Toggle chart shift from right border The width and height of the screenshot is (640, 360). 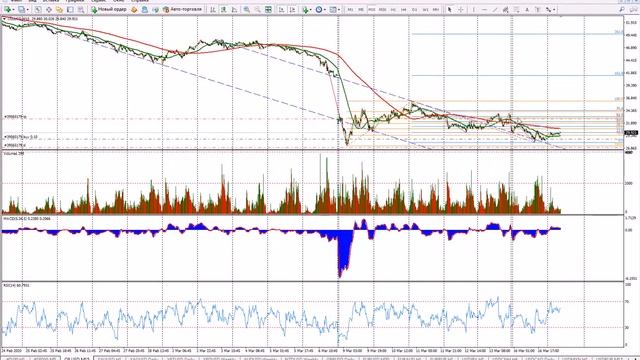click(292, 9)
